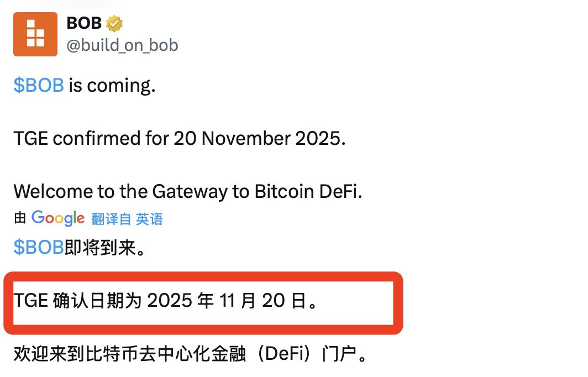The width and height of the screenshot is (588, 377).
Task: Click the "20 November 2025" date text
Action: (x=259, y=138)
